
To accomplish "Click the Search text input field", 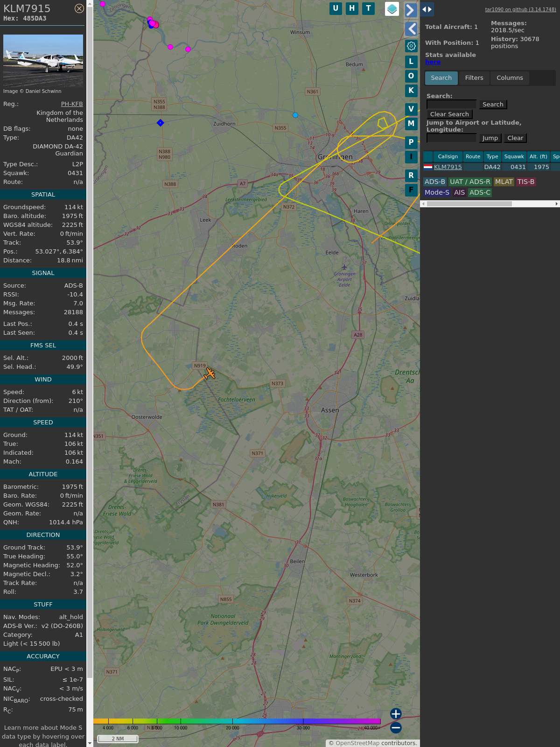I will click(451, 104).
